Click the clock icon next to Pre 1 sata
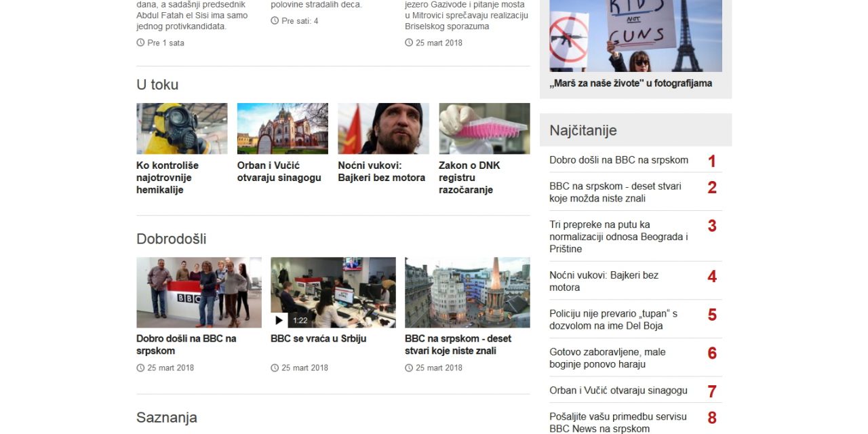868x434 pixels. [x=140, y=43]
